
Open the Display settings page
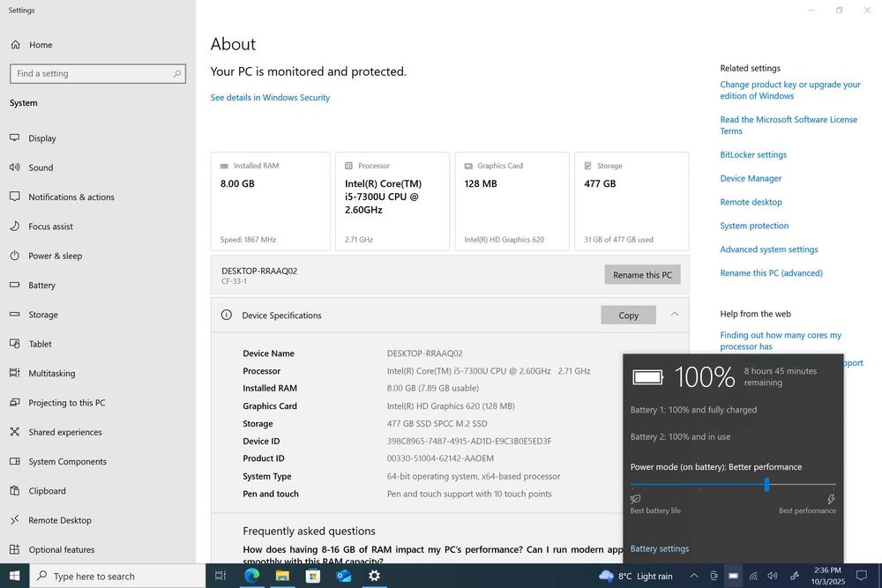[x=42, y=138]
